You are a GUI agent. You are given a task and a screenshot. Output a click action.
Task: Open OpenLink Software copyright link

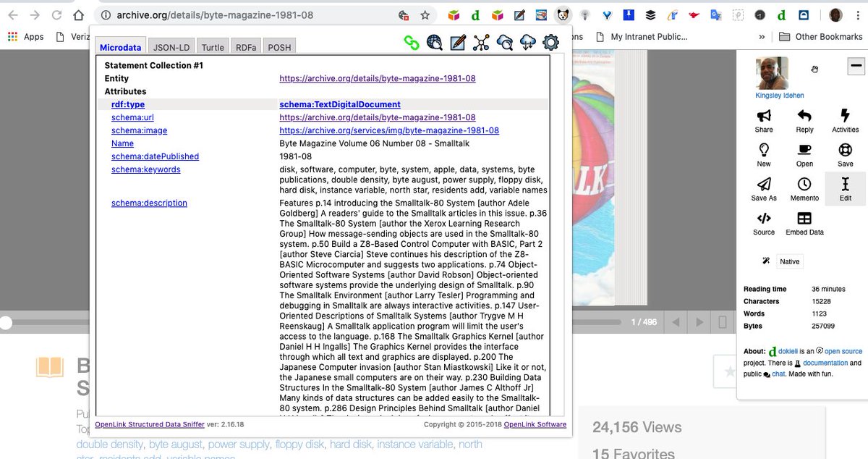point(535,424)
